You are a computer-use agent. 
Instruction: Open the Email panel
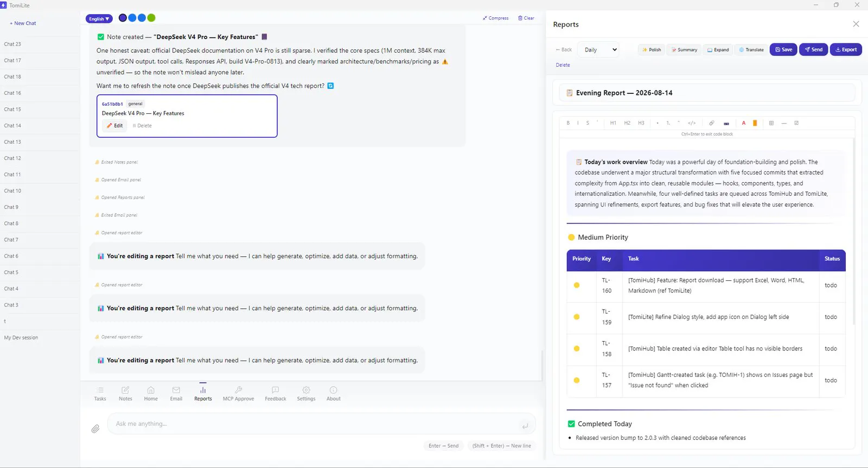pos(176,394)
